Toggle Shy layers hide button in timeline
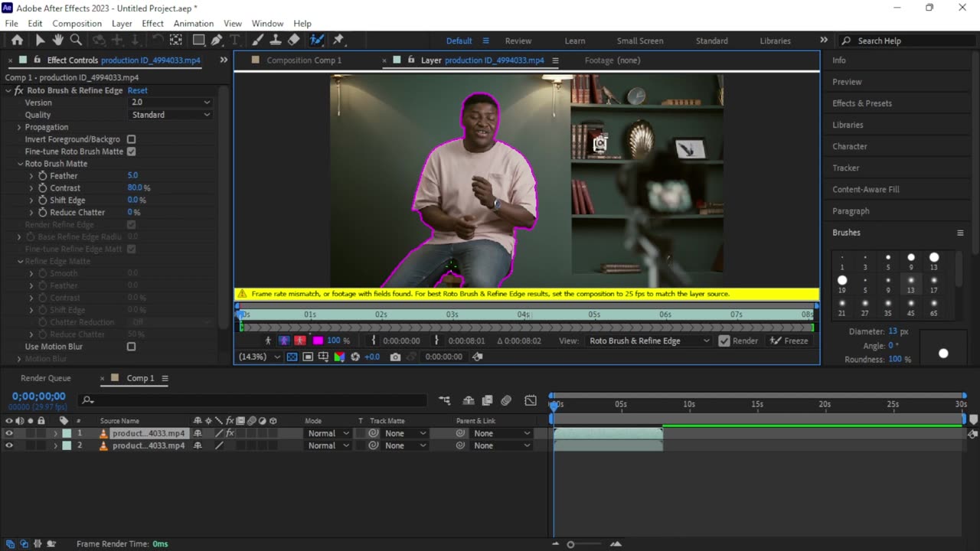The image size is (980, 551). pyautogui.click(x=469, y=400)
